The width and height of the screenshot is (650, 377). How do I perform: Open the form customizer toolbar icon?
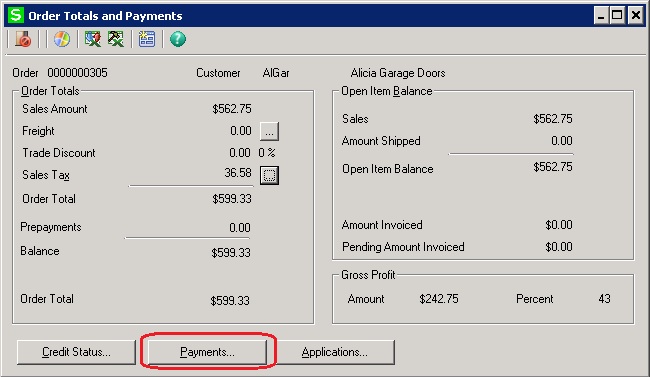click(x=147, y=39)
